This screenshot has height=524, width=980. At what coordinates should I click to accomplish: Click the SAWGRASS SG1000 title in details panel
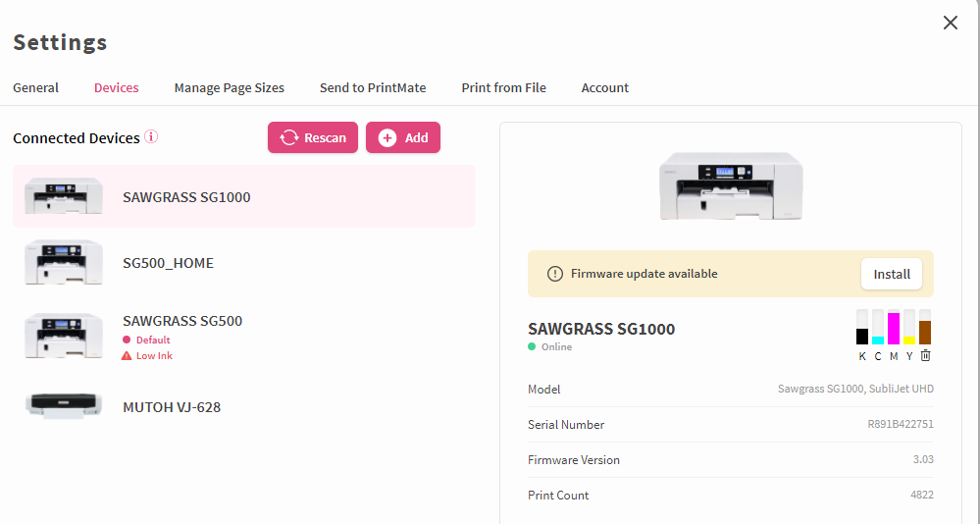tap(601, 329)
